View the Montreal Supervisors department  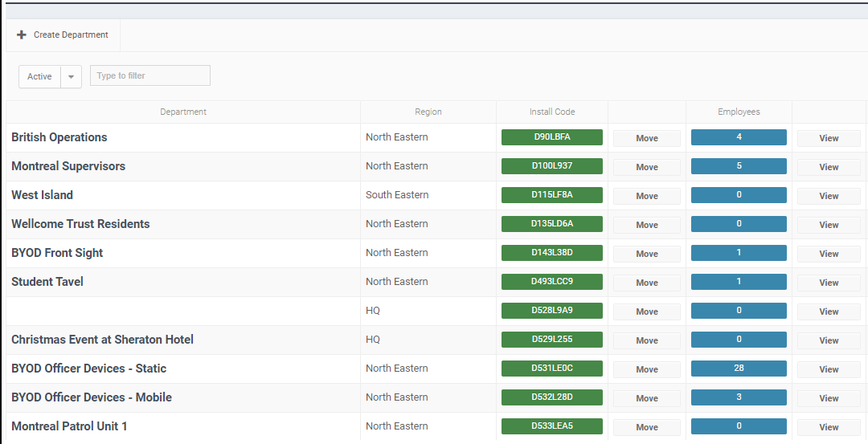point(829,167)
